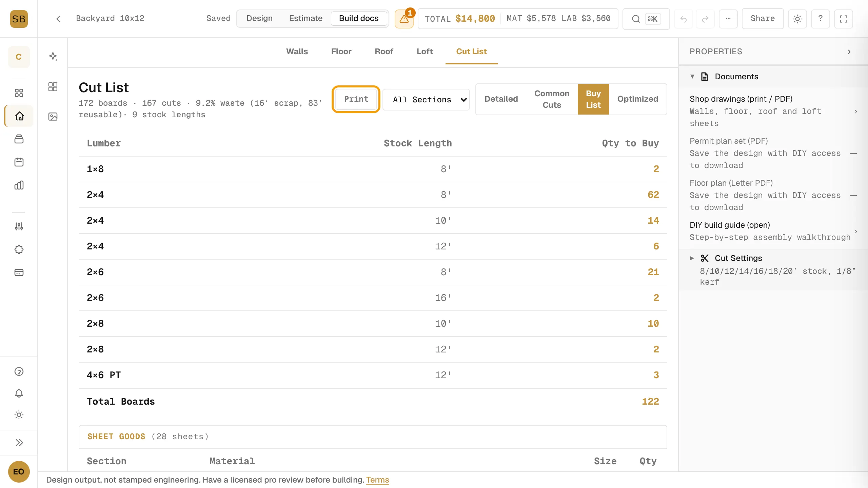Open the bar chart reports icon
The image size is (868, 488).
19,185
